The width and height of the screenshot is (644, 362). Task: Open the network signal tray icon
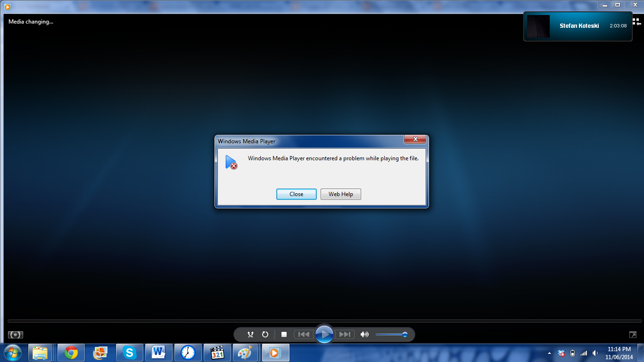(x=584, y=353)
